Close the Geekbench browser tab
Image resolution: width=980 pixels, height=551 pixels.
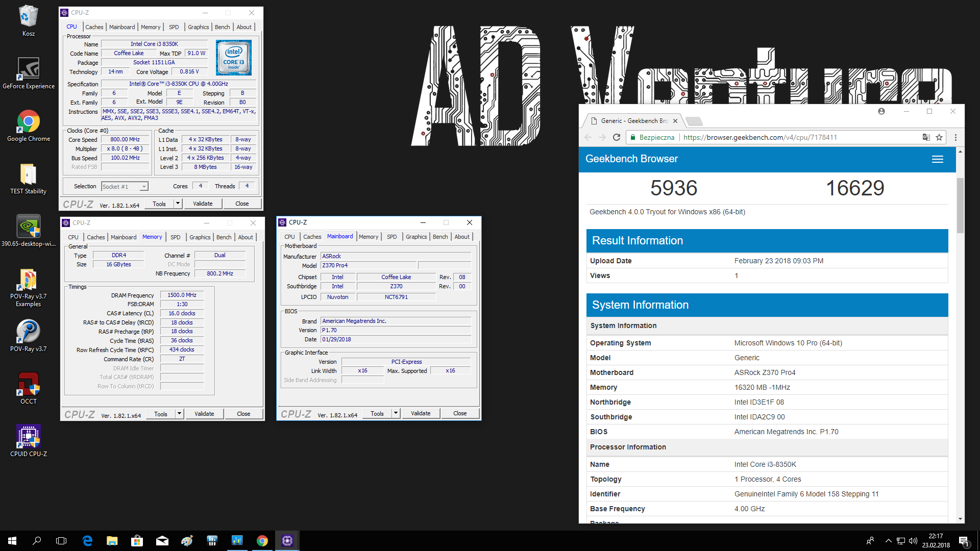click(675, 121)
